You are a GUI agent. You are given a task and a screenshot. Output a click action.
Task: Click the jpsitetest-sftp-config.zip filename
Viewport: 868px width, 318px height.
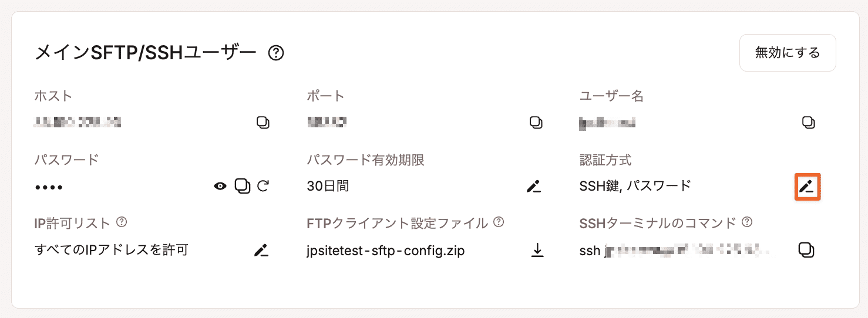386,251
